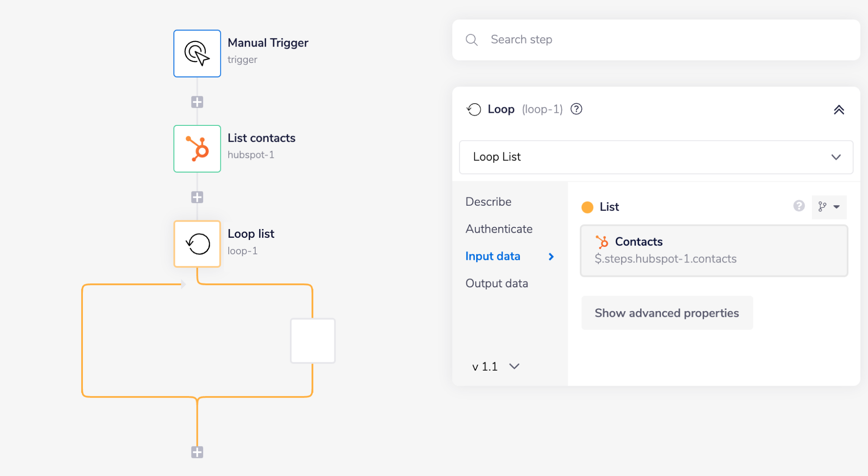Click the Search step input field
Image resolution: width=868 pixels, height=476 pixels.
608,39
